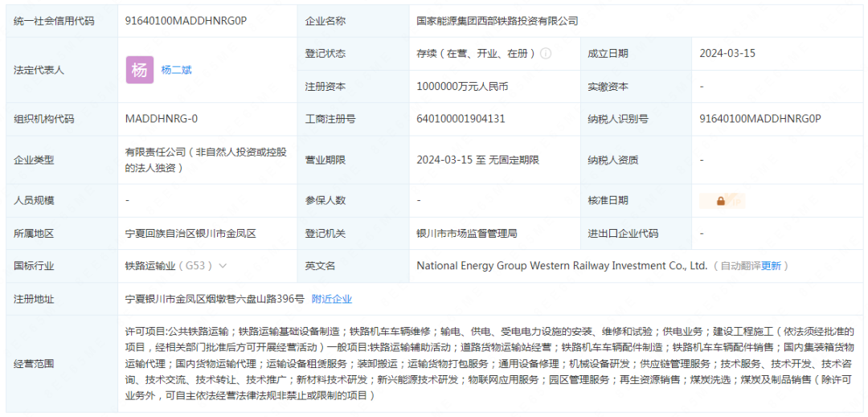
Task: Click the 注册地址 label
Action: pos(34,299)
